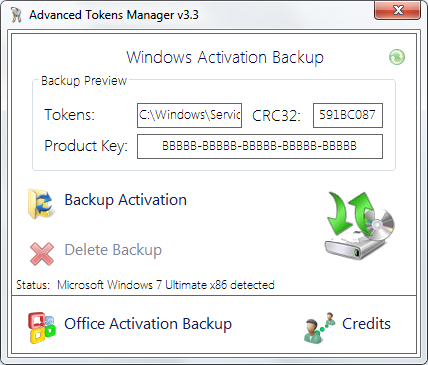The image size is (428, 365).
Task: Click the Backup Preview group label
Action: (x=84, y=81)
